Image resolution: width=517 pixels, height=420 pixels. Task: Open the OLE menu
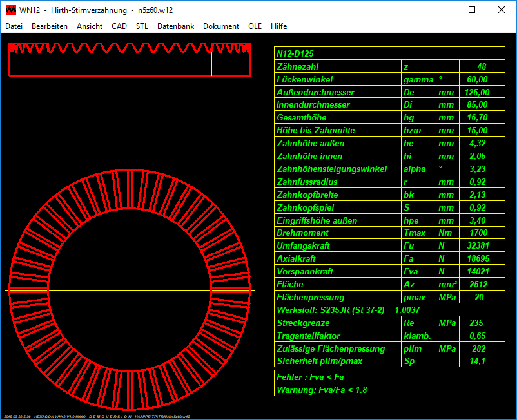[255, 26]
